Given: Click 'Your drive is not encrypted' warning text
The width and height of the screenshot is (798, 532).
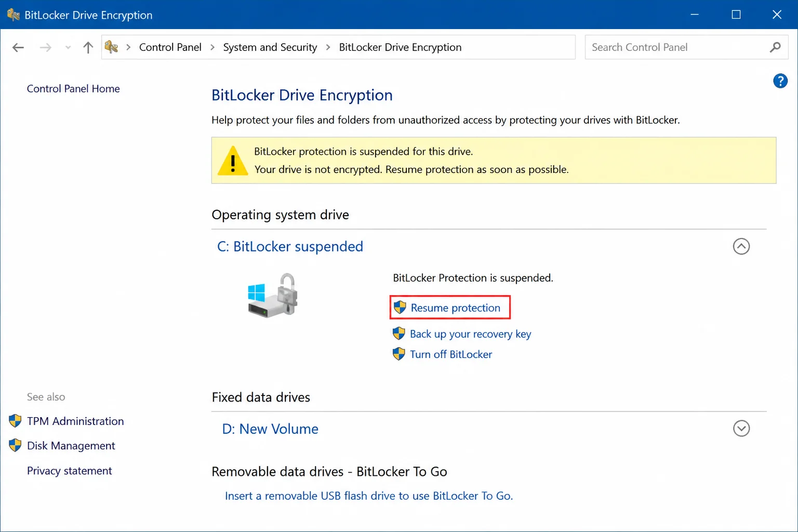Looking at the screenshot, I should (318, 169).
